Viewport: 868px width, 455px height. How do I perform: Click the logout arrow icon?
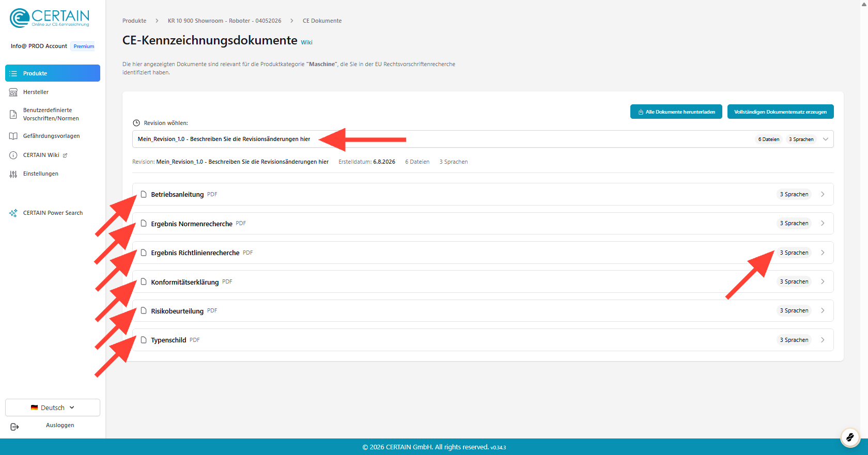[14, 427]
